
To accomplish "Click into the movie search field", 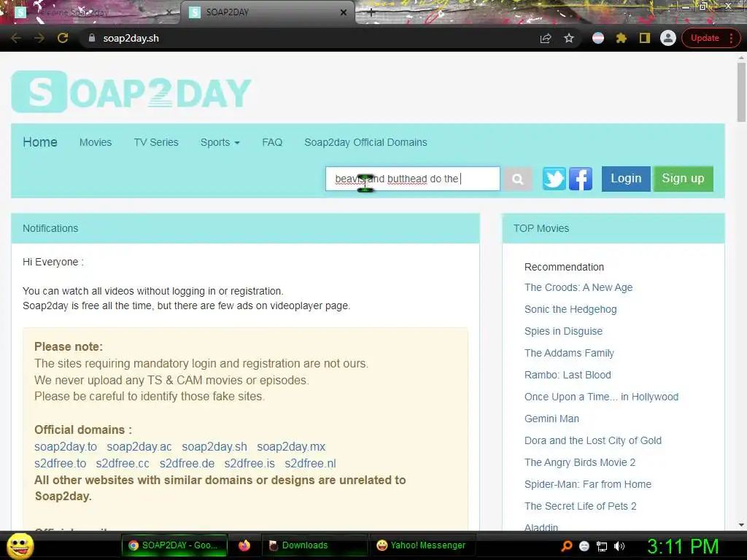I will pyautogui.click(x=413, y=179).
